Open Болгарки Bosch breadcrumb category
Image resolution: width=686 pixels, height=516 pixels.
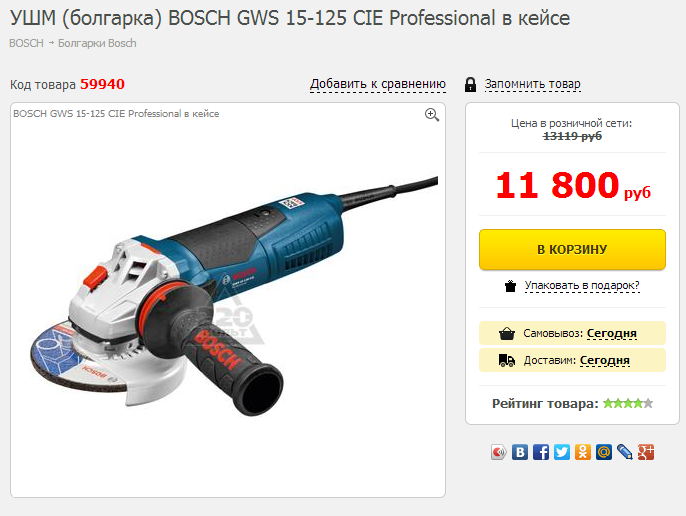tap(97, 43)
